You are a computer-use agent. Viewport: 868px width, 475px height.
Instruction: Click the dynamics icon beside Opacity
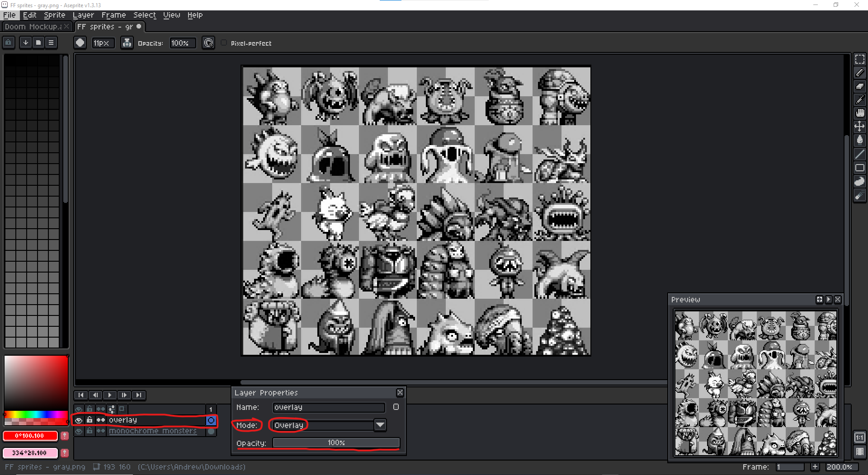tap(208, 43)
